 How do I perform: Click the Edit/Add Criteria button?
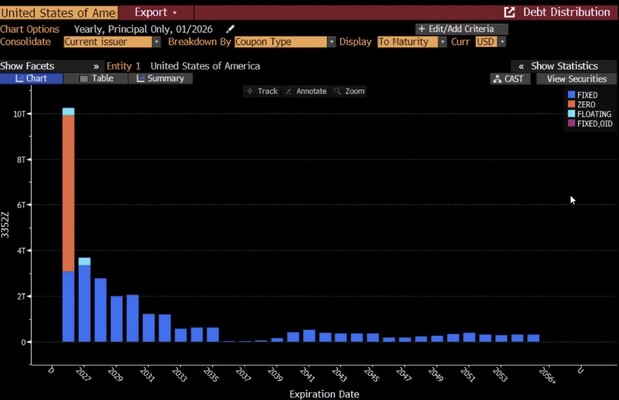coord(461,29)
